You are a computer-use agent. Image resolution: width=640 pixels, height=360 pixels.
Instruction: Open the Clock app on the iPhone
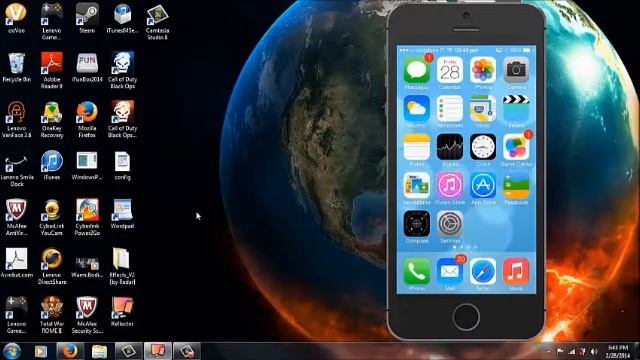click(483, 147)
